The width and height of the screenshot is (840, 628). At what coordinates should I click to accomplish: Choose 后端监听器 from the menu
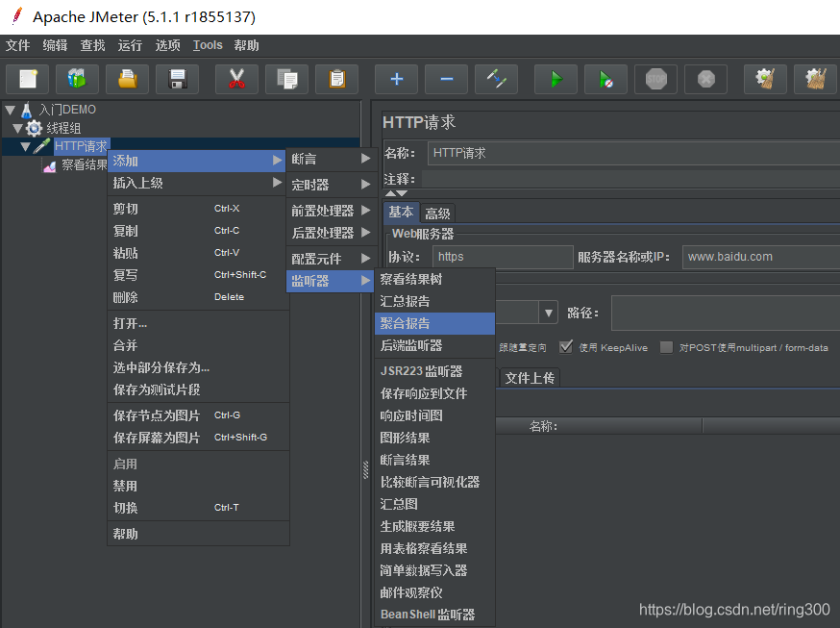pyautogui.click(x=435, y=345)
